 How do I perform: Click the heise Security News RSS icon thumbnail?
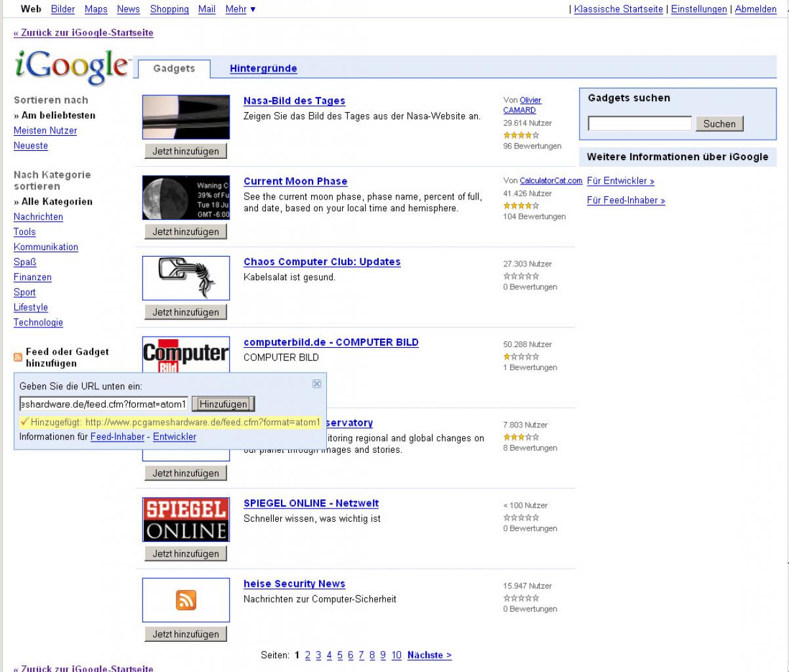click(x=186, y=600)
